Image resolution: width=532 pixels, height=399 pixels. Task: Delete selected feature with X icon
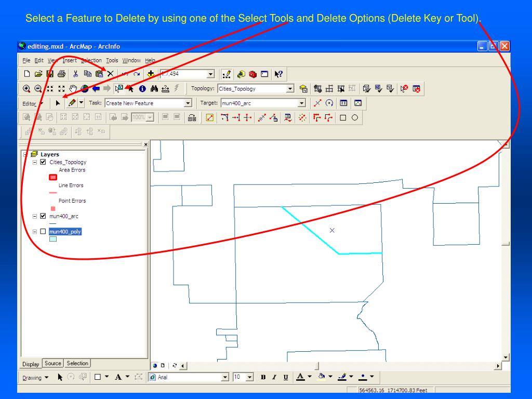click(x=110, y=74)
